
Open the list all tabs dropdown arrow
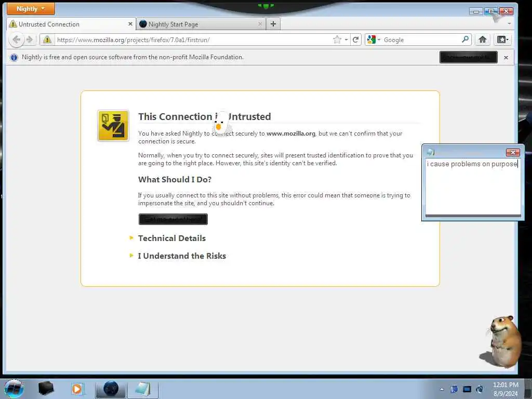point(509,24)
